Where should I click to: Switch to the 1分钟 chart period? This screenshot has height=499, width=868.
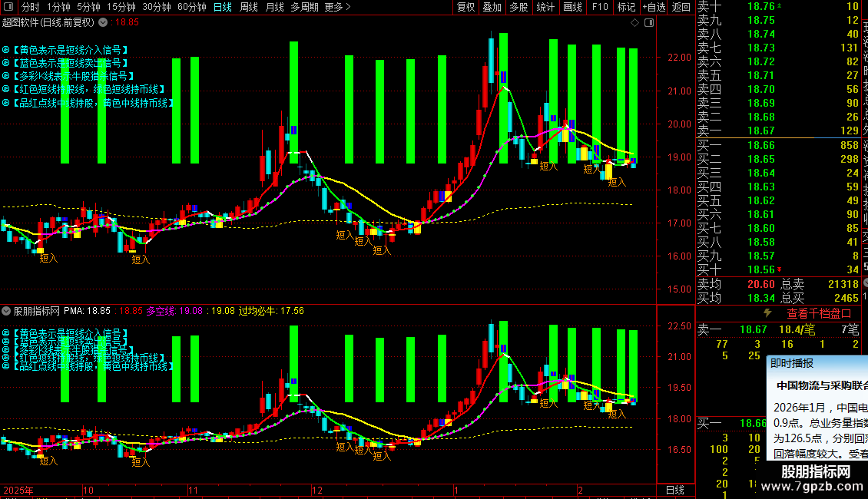[x=58, y=7]
